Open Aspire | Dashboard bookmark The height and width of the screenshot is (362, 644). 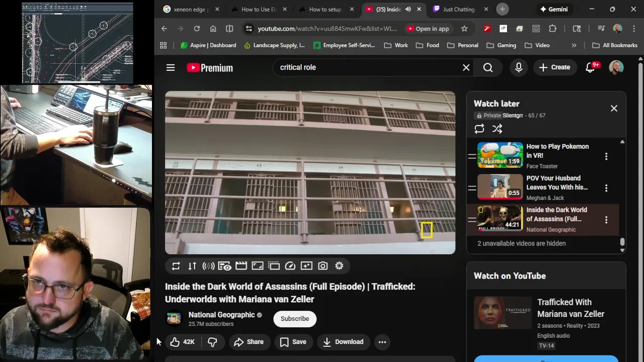[x=208, y=45]
